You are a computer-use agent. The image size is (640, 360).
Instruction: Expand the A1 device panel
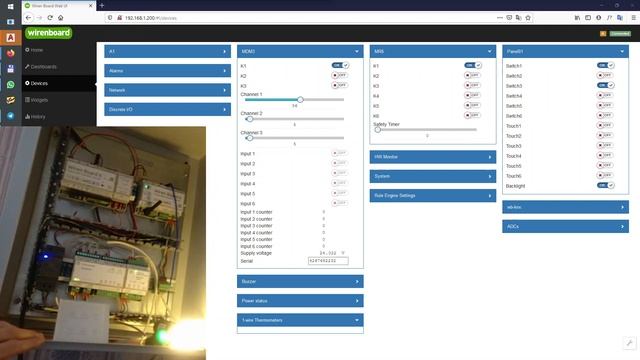click(x=167, y=51)
